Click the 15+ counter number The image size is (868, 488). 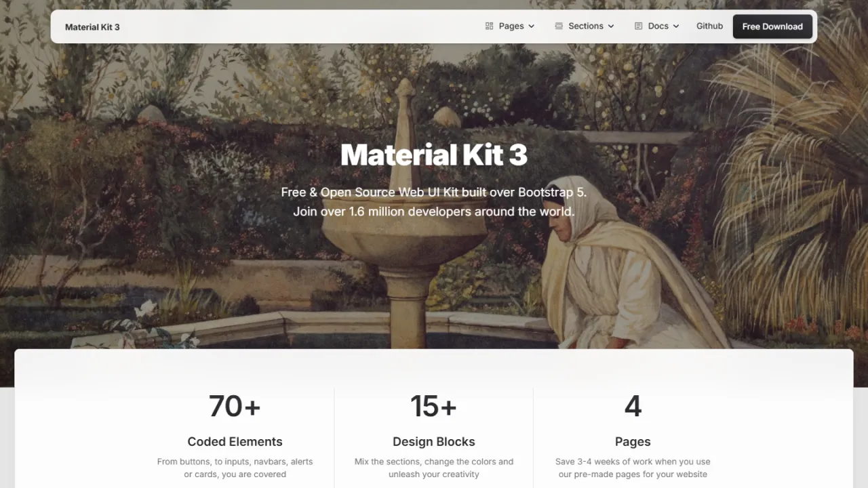(434, 406)
